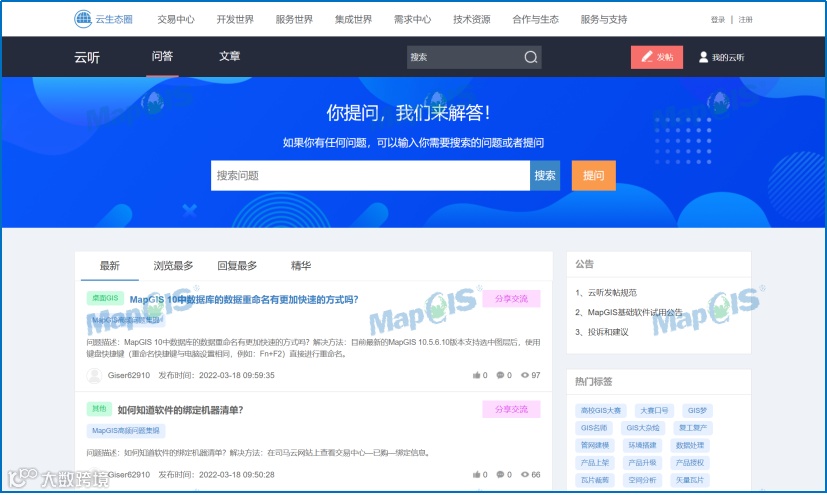Open the question about MapGIS 10 数据重命名
Image resolution: width=827 pixels, height=495 pixels.
point(244,299)
